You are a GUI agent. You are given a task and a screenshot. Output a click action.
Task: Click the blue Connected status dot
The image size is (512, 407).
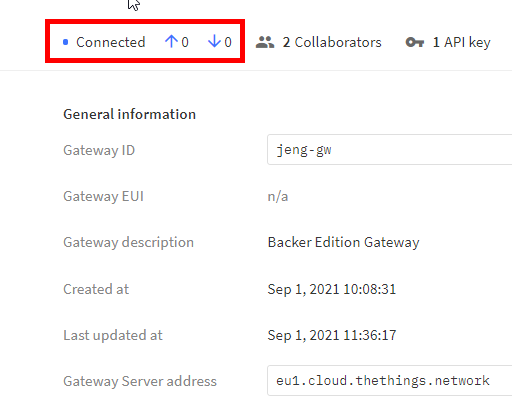66,42
